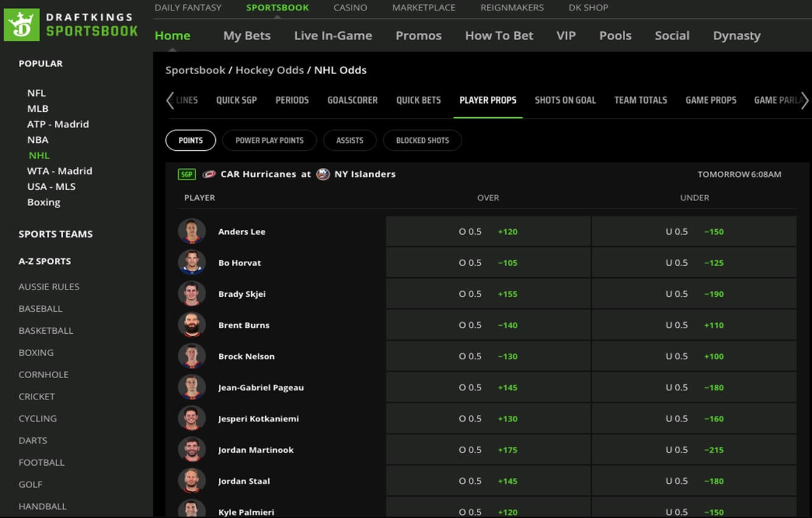812x518 pixels.
Task: Open Darts in A-Z Sports list
Action: click(33, 440)
